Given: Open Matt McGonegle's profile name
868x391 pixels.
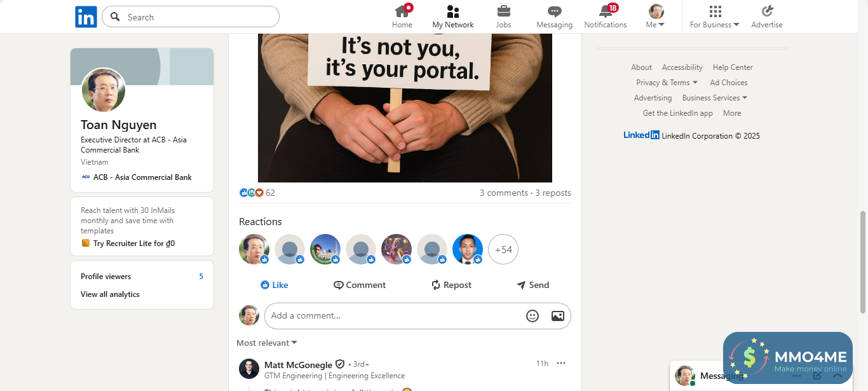Looking at the screenshot, I should [298, 365].
